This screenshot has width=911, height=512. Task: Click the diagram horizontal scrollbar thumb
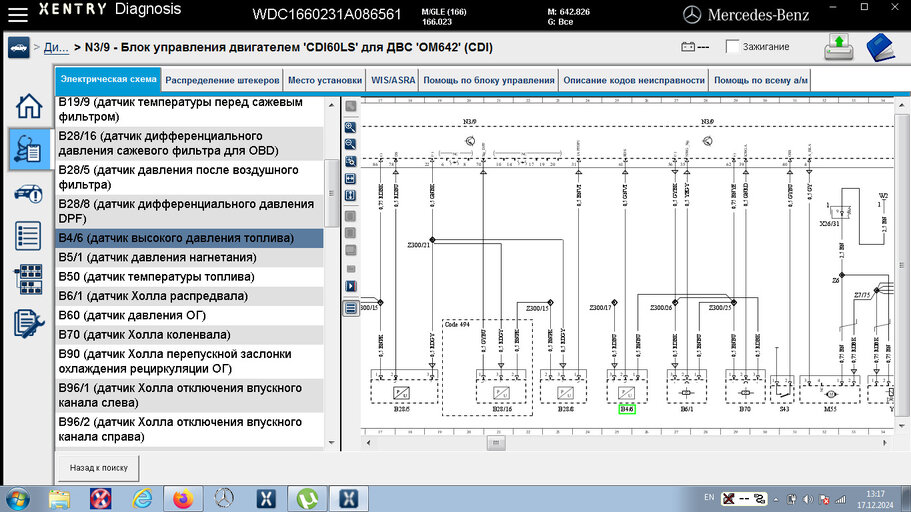[x=496, y=443]
